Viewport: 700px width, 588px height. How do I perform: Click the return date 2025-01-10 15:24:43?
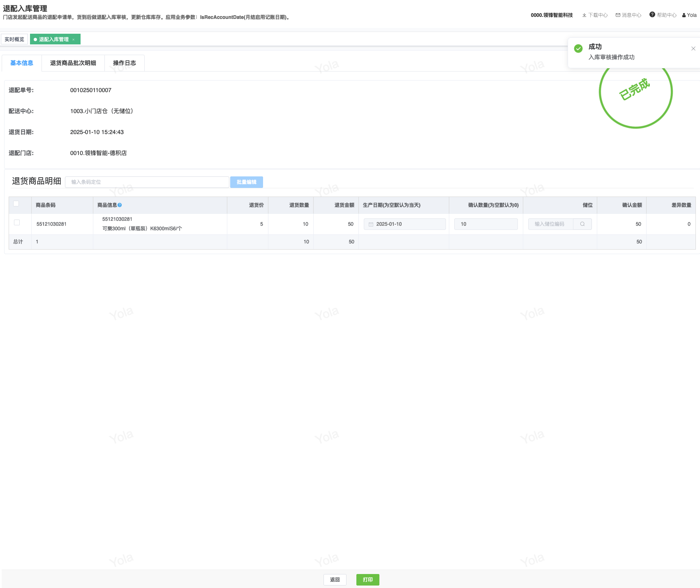point(97,132)
